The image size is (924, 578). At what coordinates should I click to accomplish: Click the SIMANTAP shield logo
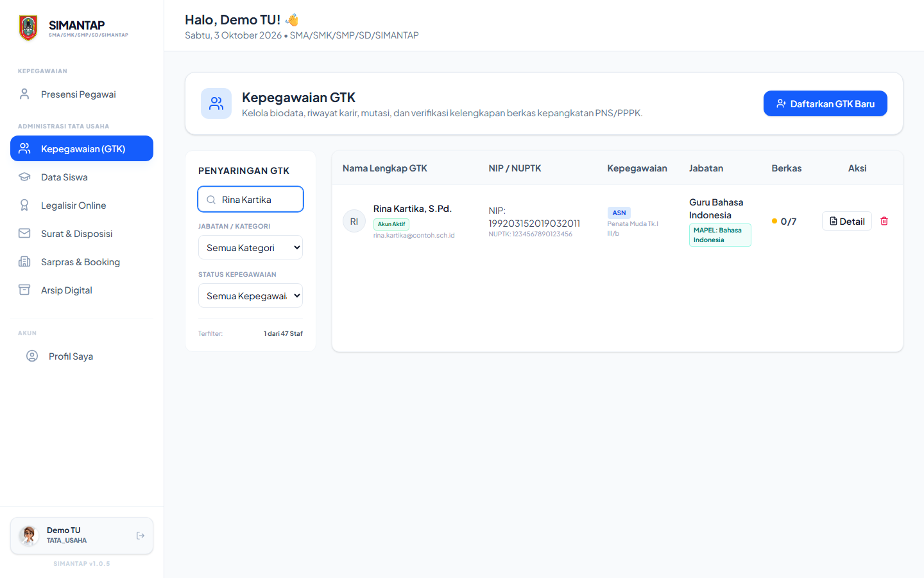(28, 28)
